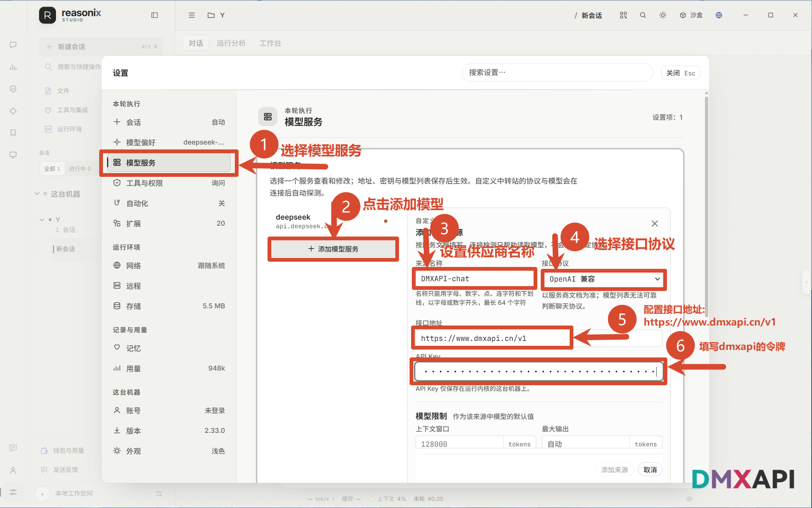Open the user profile icon in the left rail
The height and width of the screenshot is (508, 812).
pyautogui.click(x=13, y=470)
